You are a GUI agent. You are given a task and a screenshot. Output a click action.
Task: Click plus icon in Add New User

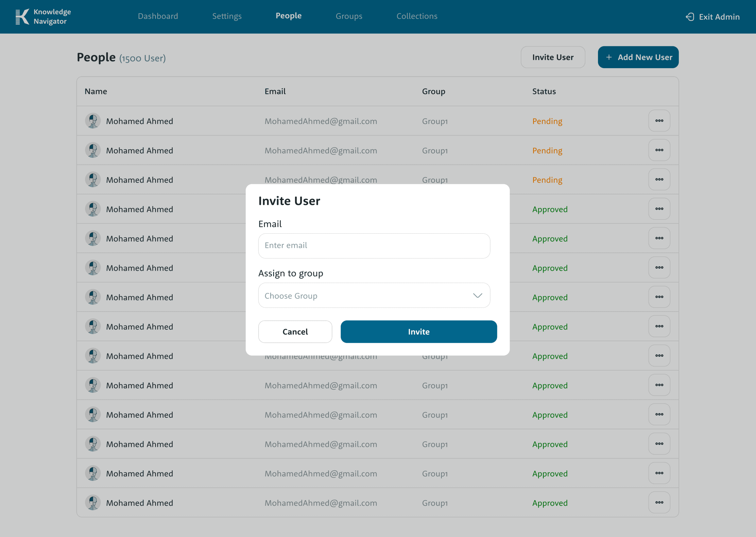pyautogui.click(x=609, y=57)
